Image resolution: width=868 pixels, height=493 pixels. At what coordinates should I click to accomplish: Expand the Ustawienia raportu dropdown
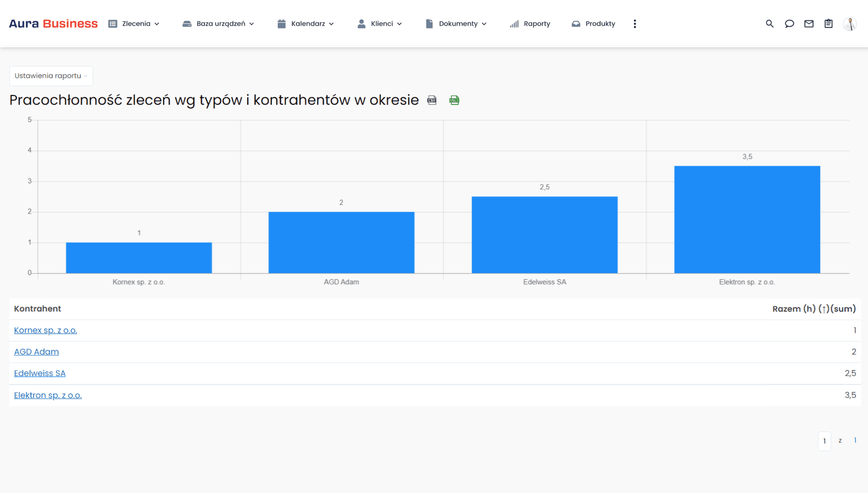click(51, 76)
